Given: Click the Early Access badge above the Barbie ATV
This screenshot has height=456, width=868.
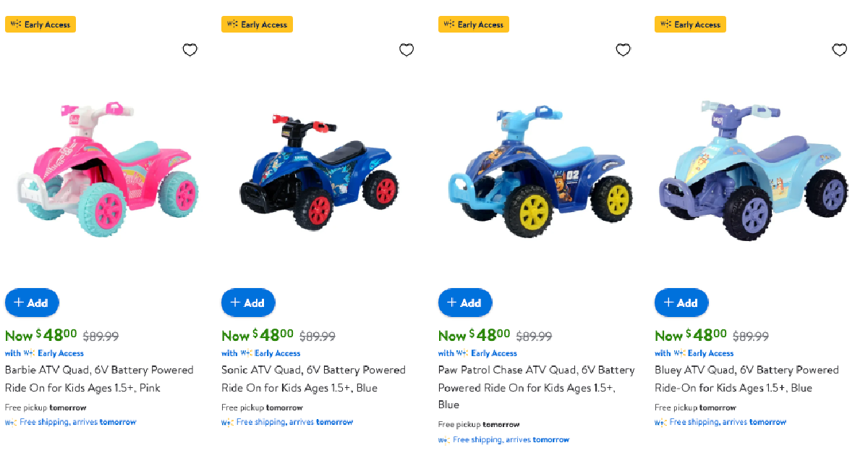Looking at the screenshot, I should (x=41, y=24).
